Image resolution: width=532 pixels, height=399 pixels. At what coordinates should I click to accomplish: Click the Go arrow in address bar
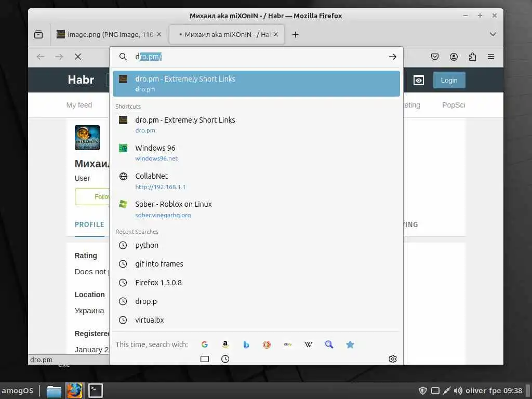[393, 57]
